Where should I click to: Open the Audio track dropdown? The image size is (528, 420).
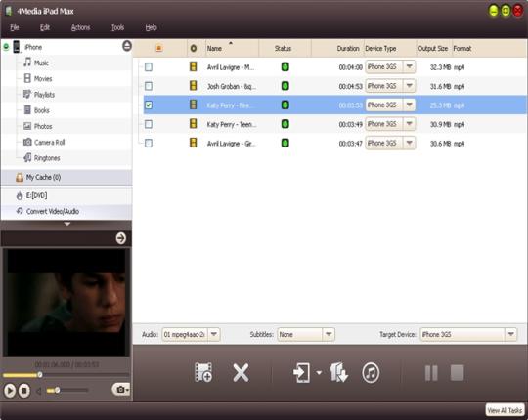point(213,334)
